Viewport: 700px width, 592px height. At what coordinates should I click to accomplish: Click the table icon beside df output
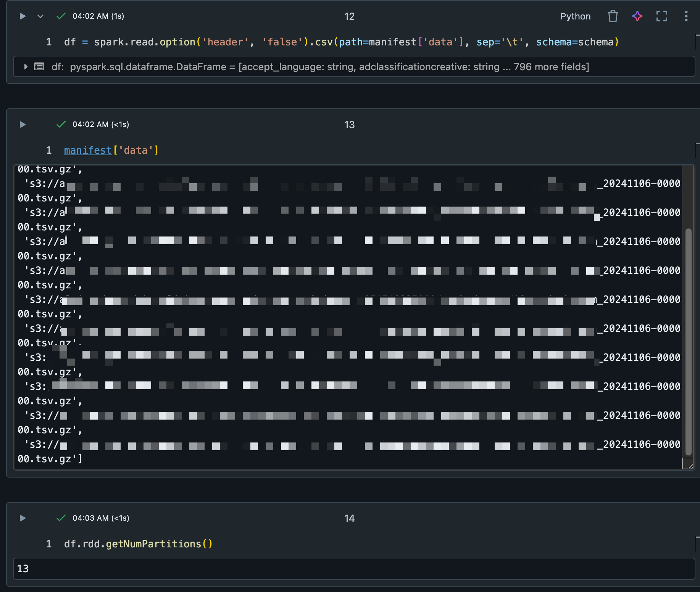tap(39, 67)
